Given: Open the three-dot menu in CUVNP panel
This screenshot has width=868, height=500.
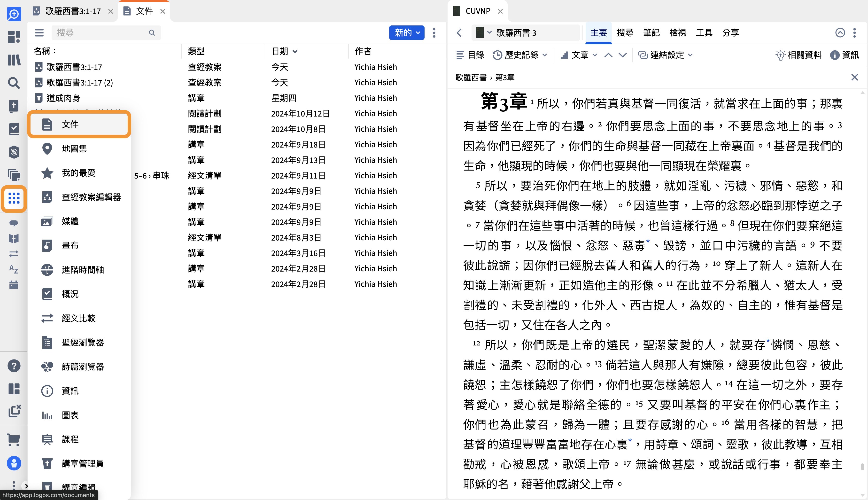Looking at the screenshot, I should point(855,33).
